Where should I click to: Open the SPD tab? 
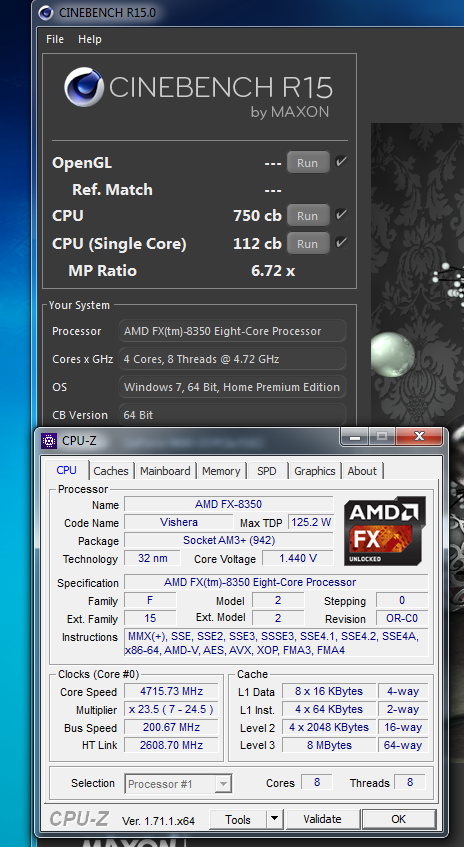(x=267, y=471)
